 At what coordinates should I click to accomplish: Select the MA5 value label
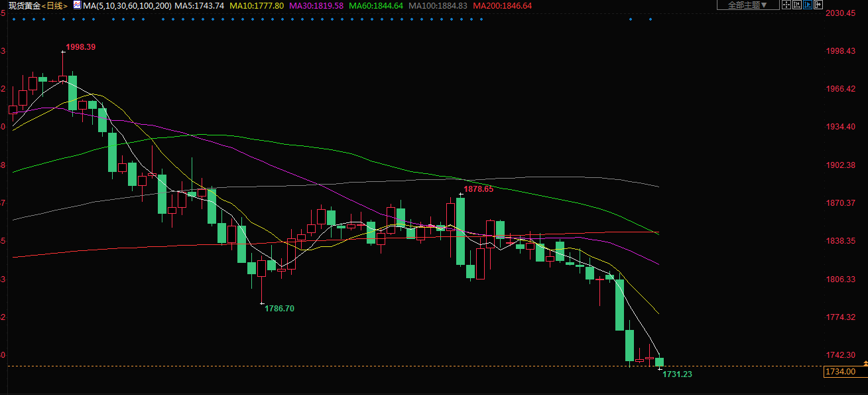[x=199, y=5]
